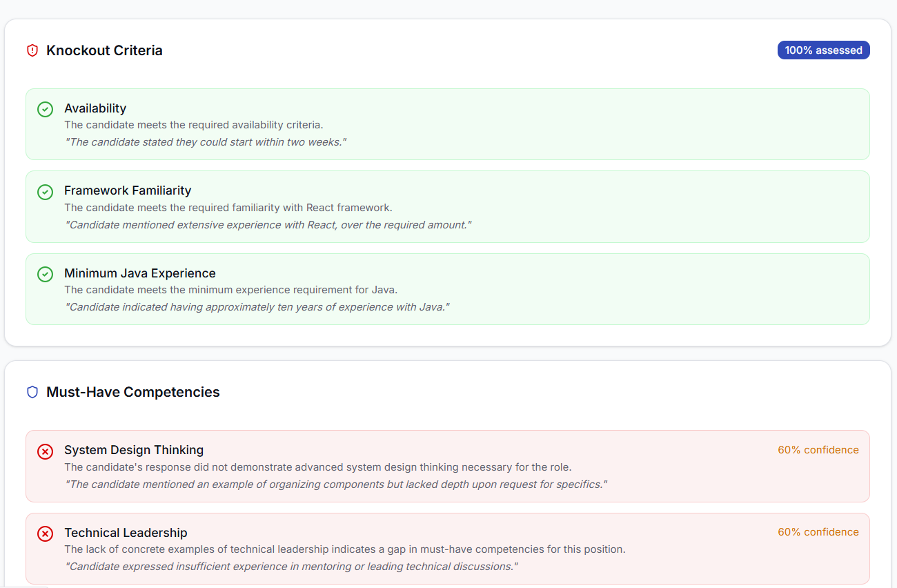Click the red X icon for Technical Leadership
The image size is (897, 588).
[45, 533]
